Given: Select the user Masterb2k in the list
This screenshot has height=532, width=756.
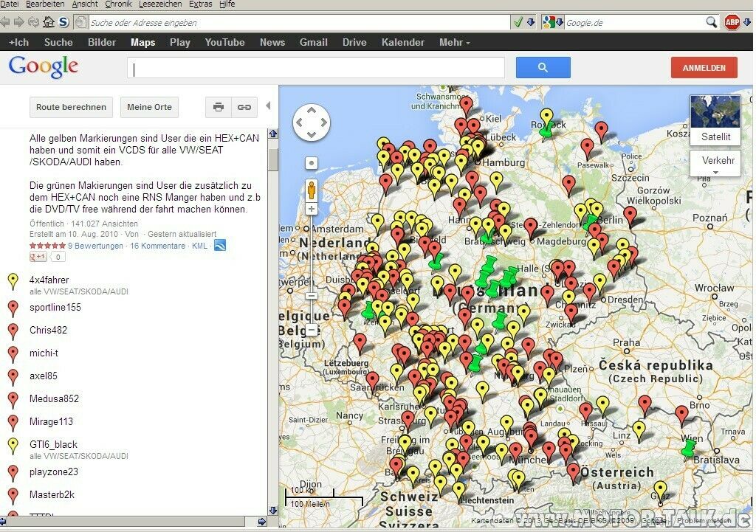Looking at the screenshot, I should click(52, 495).
